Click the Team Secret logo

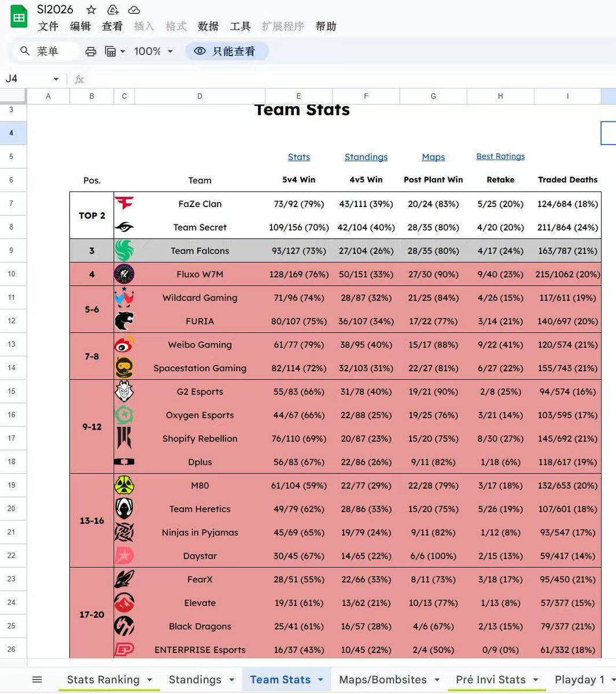pyautogui.click(x=124, y=227)
